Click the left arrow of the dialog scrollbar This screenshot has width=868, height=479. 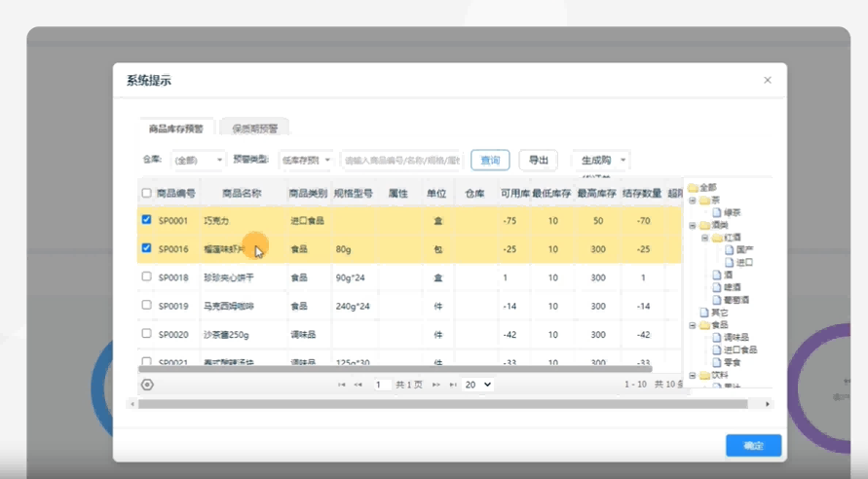[132, 404]
